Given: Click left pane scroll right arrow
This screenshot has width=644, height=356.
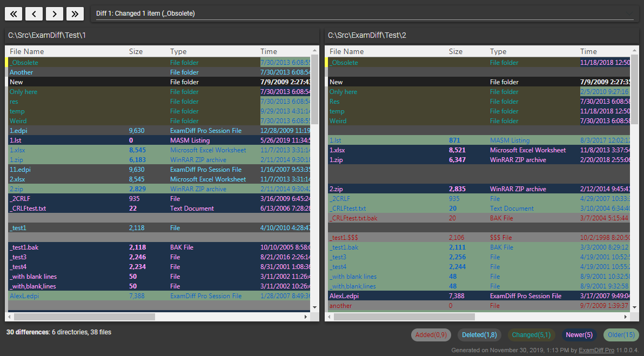Looking at the screenshot, I should click(306, 317).
